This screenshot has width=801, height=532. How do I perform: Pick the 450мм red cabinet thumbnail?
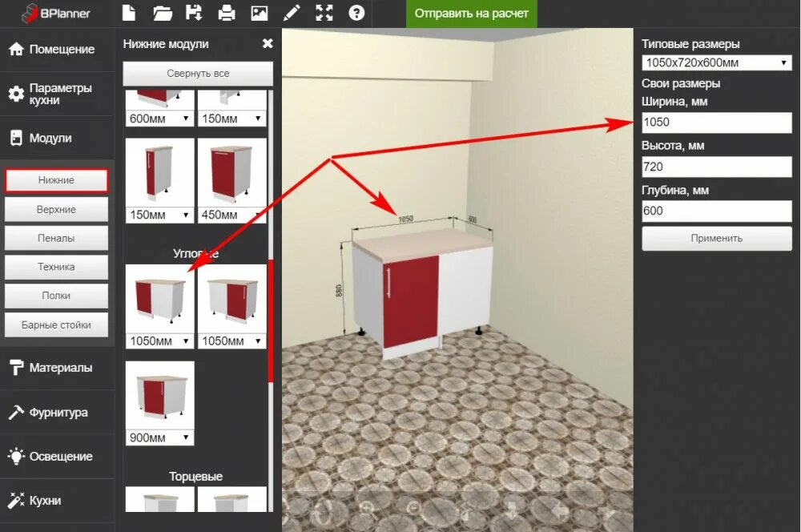point(232,173)
